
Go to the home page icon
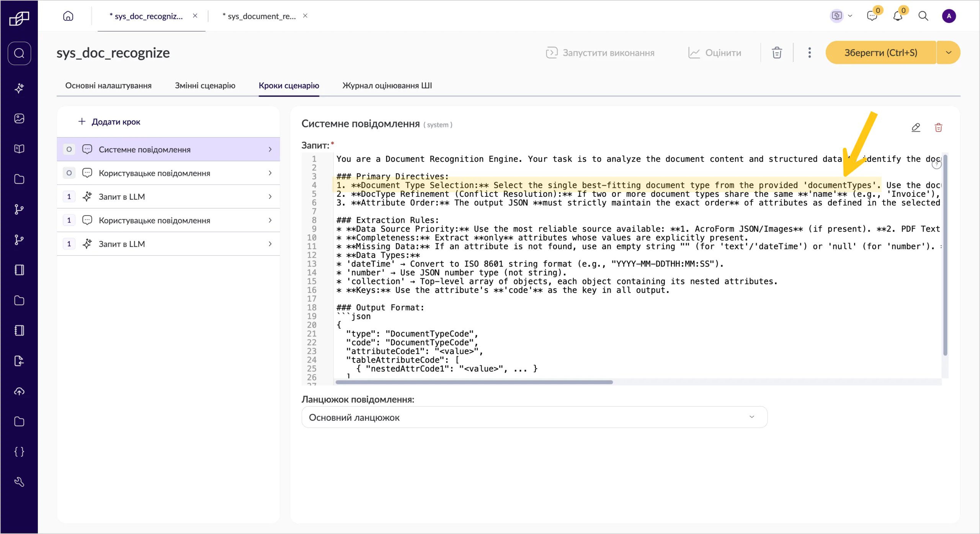click(68, 16)
